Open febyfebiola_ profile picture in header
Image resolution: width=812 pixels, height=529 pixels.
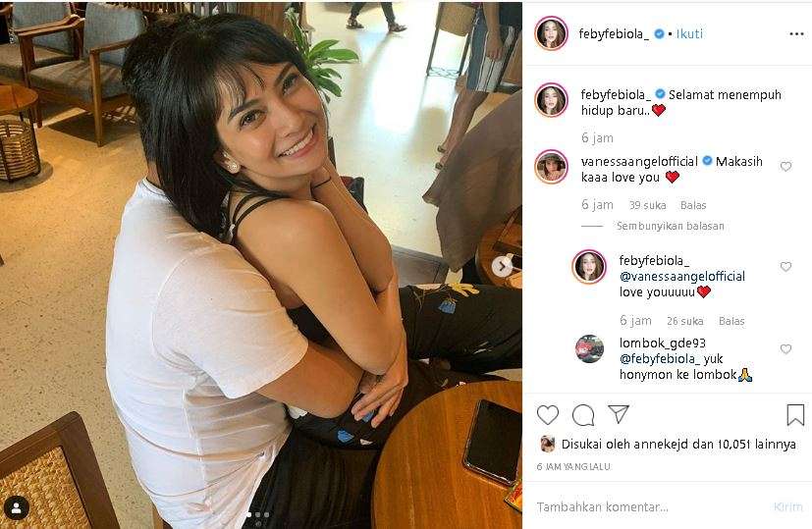[552, 33]
